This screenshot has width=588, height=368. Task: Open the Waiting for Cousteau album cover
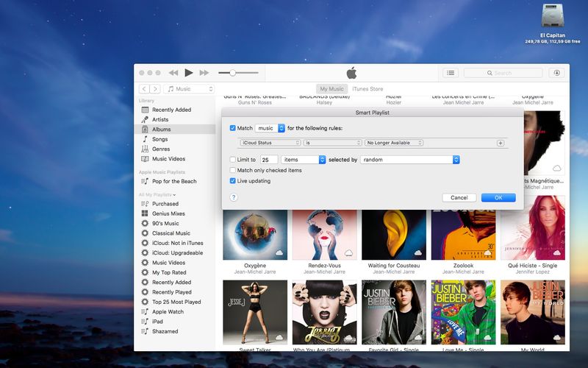(394, 235)
